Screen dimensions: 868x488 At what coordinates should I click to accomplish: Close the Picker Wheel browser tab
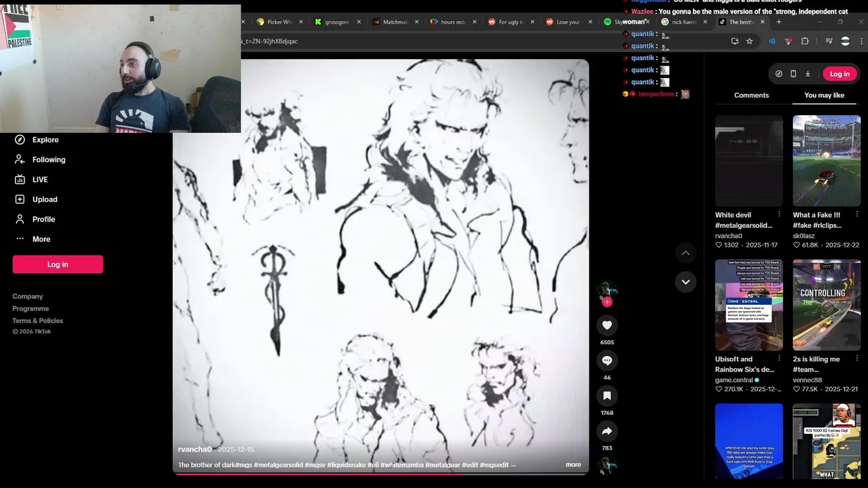tap(301, 22)
